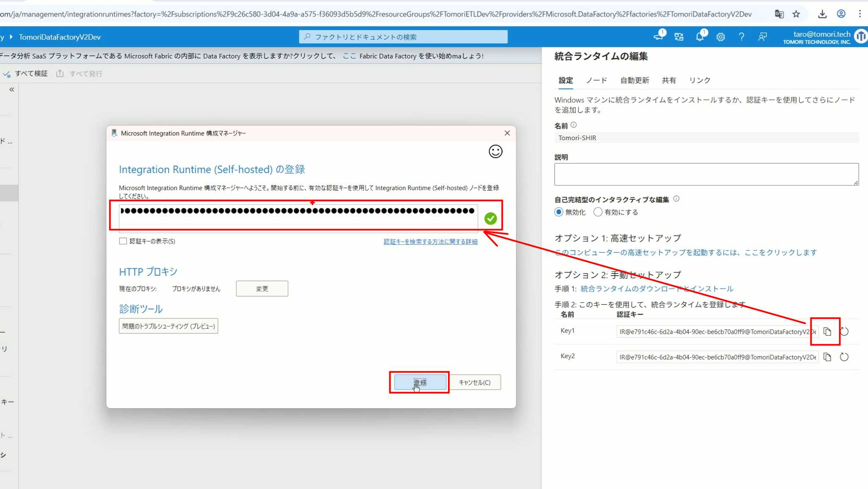
Task: Copy the Key1 authentication key
Action: point(827,332)
